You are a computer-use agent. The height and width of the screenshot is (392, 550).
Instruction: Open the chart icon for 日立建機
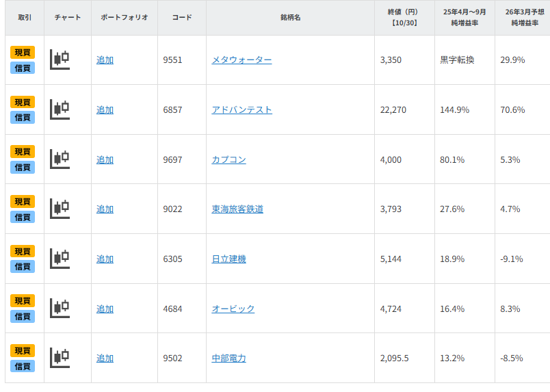click(60, 259)
